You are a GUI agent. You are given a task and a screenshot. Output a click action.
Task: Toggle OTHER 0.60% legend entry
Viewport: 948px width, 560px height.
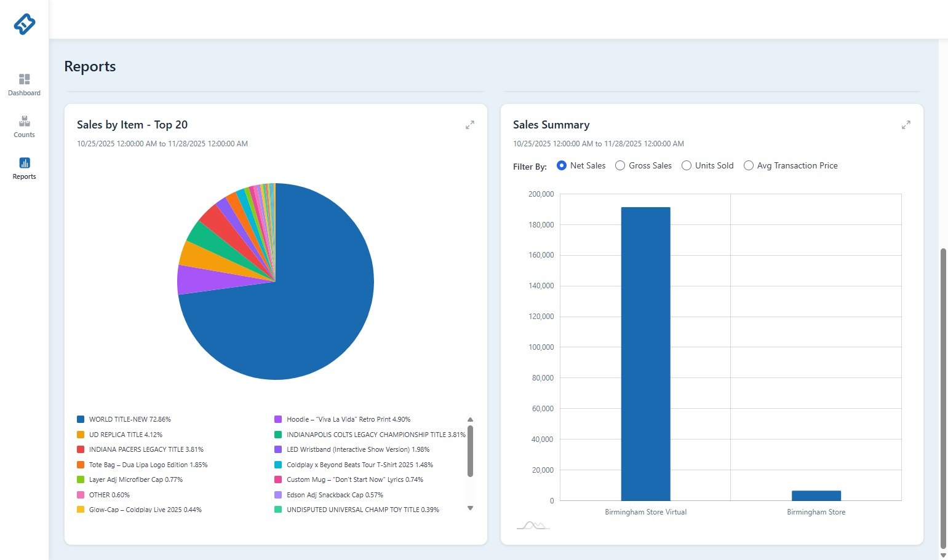point(103,495)
